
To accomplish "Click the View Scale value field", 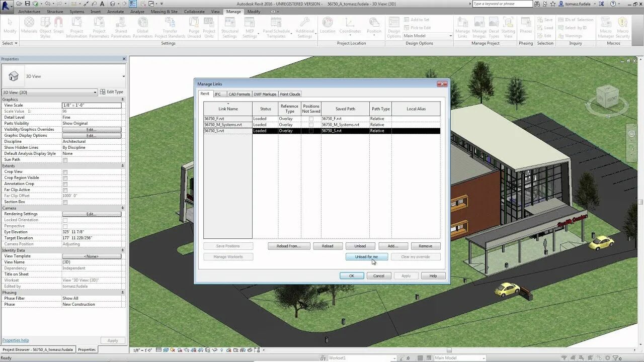I will 92,105.
